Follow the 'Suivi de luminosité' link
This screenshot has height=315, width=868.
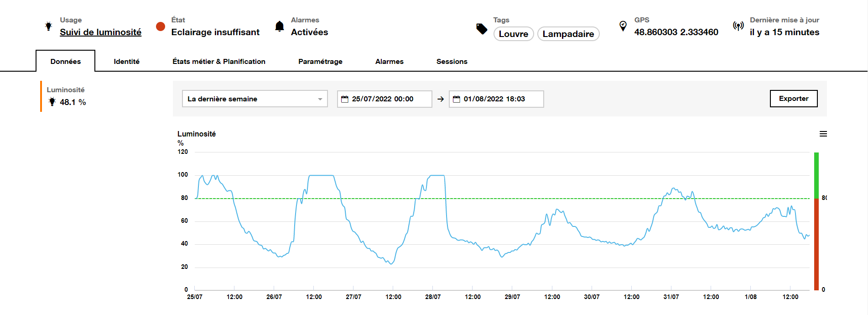click(100, 32)
